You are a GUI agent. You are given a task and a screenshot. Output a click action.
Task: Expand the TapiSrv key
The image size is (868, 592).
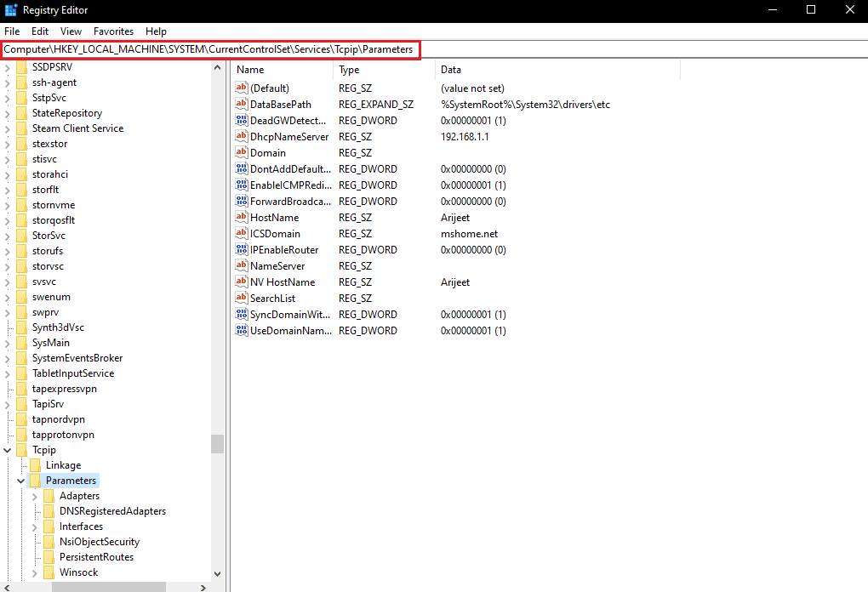7,404
